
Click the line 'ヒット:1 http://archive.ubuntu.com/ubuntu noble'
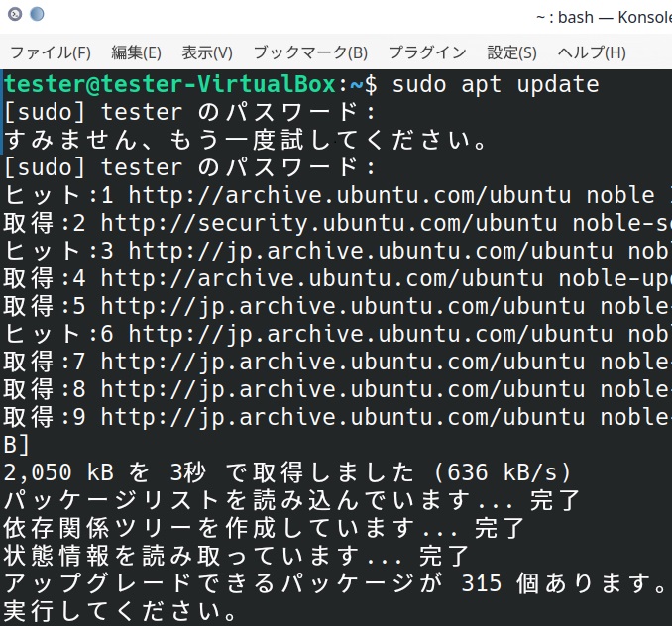[330, 195]
